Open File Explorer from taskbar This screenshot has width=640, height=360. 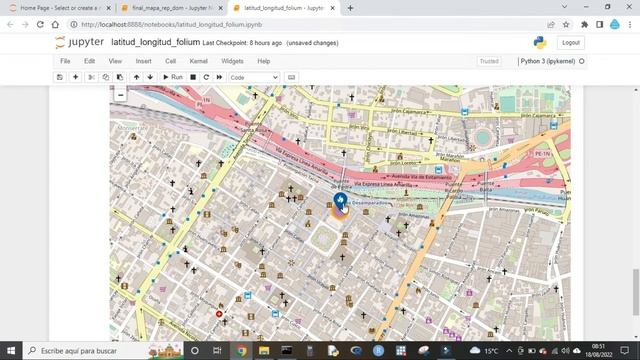(264, 351)
